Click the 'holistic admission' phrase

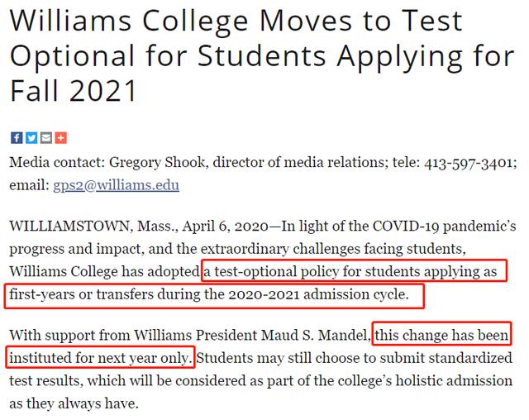(454, 380)
